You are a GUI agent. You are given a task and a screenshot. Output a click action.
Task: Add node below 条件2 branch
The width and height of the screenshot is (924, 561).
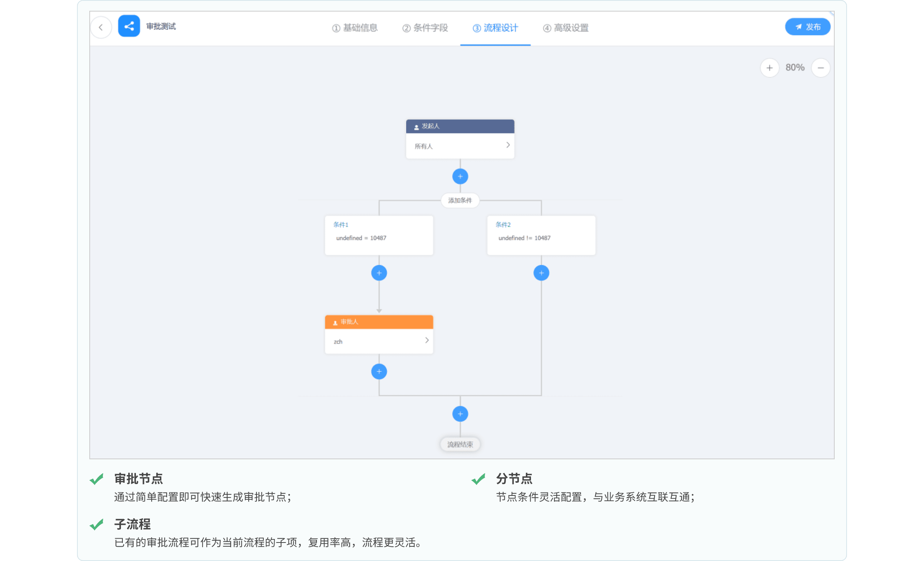(x=541, y=273)
